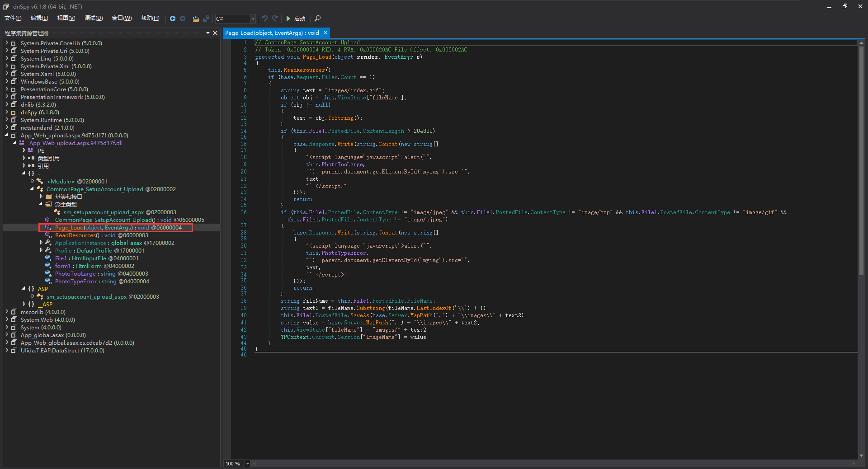This screenshot has width=868, height=469.
Task: Select CommonPage_SetupAccount_Upload() constructor entry
Action: (129, 220)
